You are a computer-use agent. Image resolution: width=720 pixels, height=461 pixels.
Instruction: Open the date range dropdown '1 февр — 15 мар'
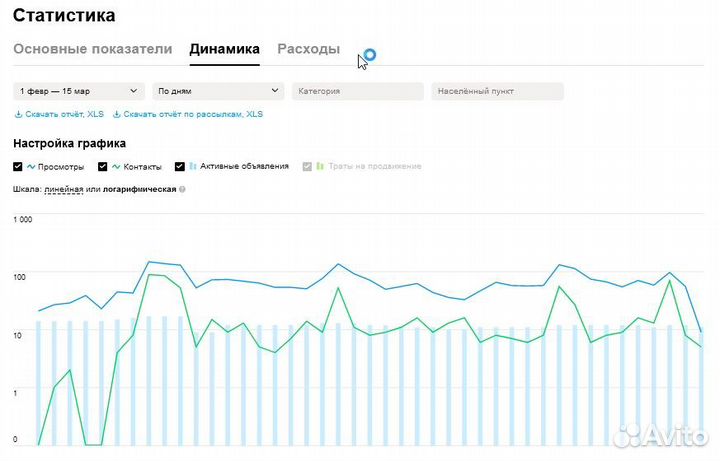pyautogui.click(x=78, y=91)
